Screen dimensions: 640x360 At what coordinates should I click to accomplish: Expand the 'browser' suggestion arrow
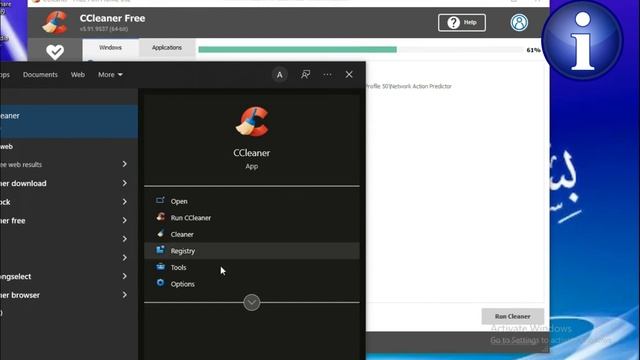(124, 295)
